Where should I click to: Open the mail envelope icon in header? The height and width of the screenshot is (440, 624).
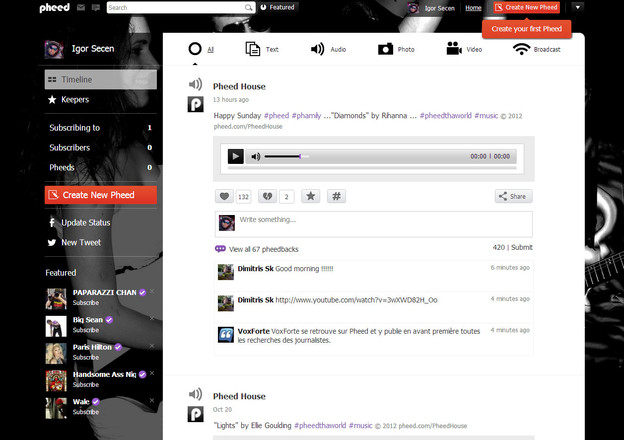[x=81, y=8]
